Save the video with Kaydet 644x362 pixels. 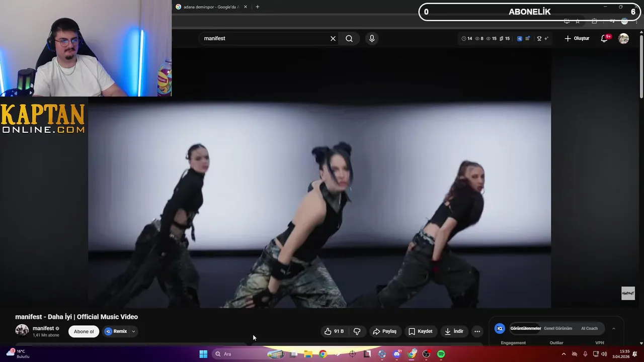421,331
